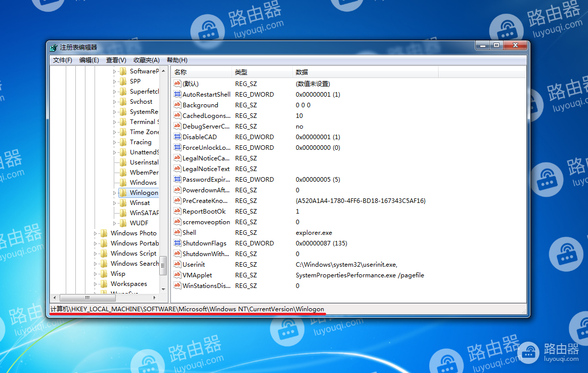Click the PasswordExpir DWORD value icon

point(177,179)
